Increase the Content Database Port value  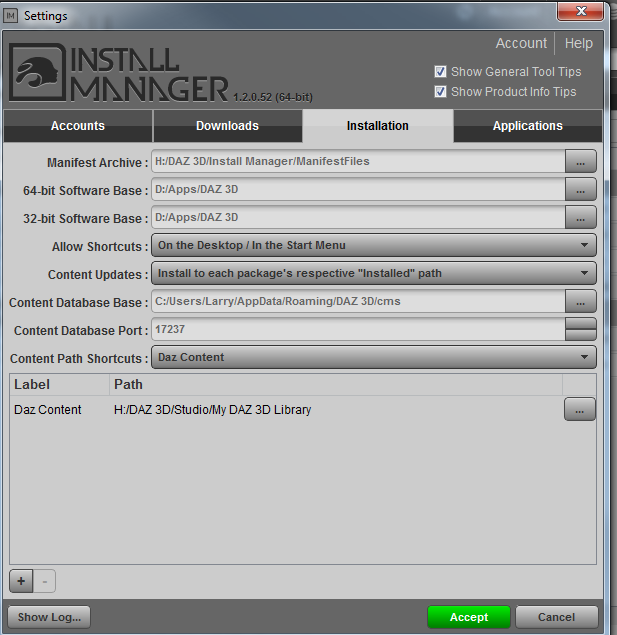pyautogui.click(x=581, y=323)
